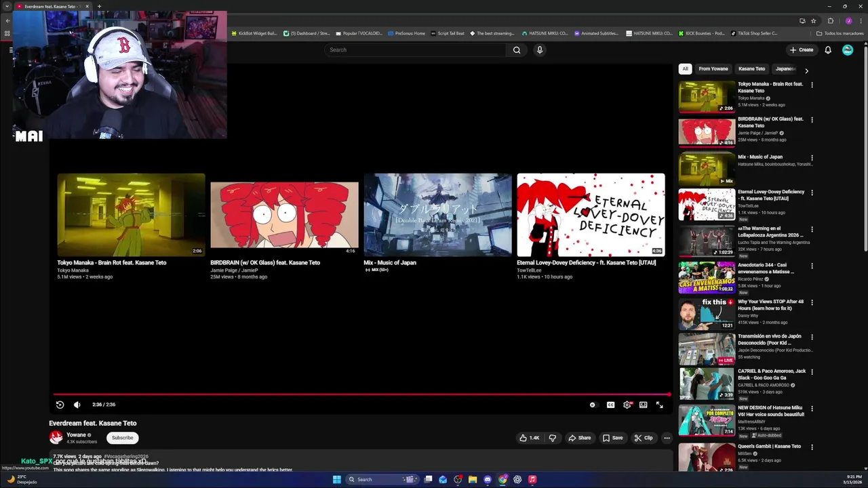Replay the video with replay icon
868x488 pixels.
[60, 405]
